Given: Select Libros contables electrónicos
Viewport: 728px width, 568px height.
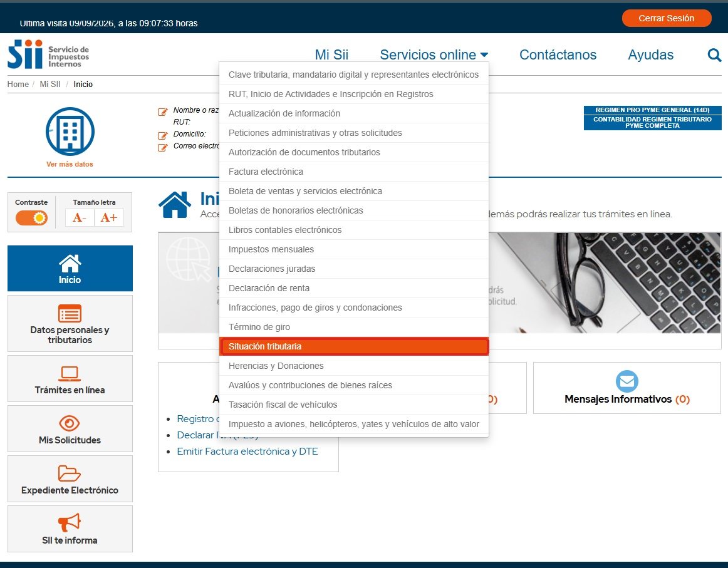Looking at the screenshot, I should (x=354, y=230).
